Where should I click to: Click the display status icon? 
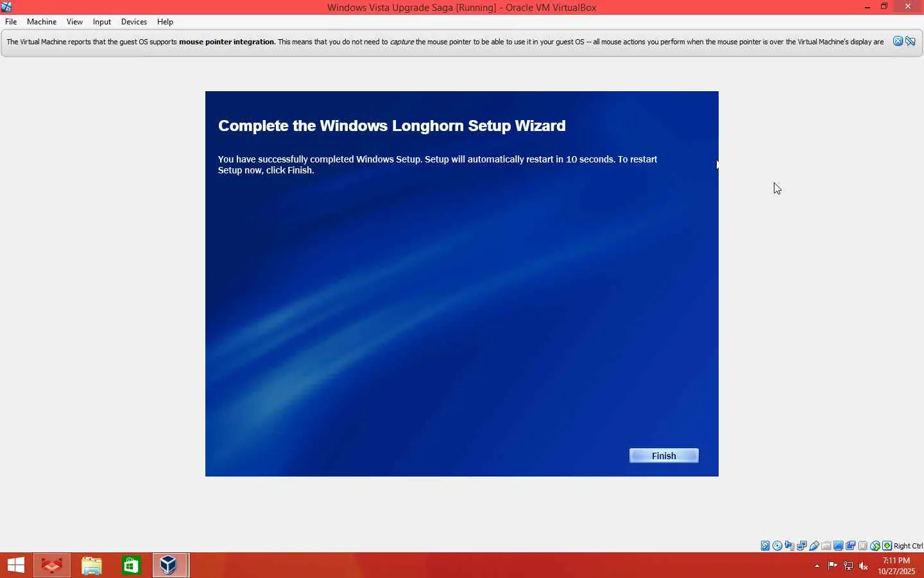coord(839,546)
